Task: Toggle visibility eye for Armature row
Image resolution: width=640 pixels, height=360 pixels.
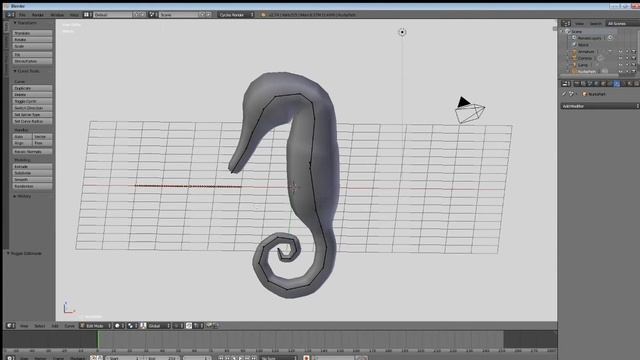Action: tap(620, 51)
